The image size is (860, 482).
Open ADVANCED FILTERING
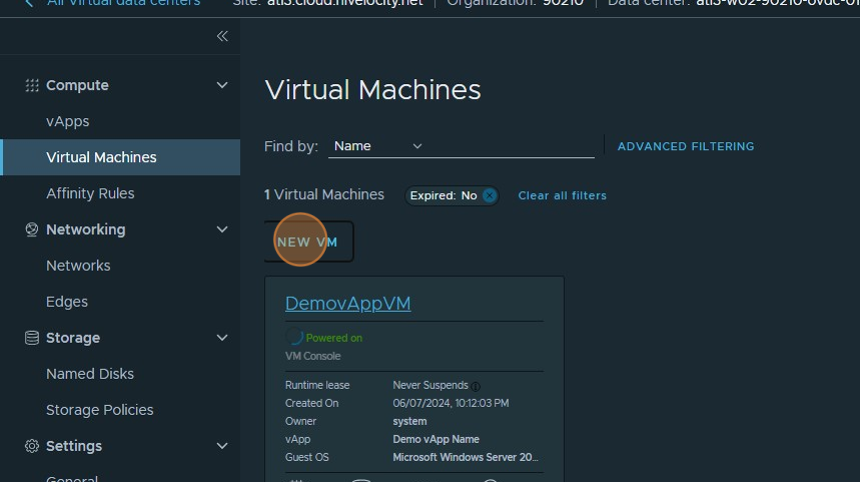pyautogui.click(x=686, y=146)
